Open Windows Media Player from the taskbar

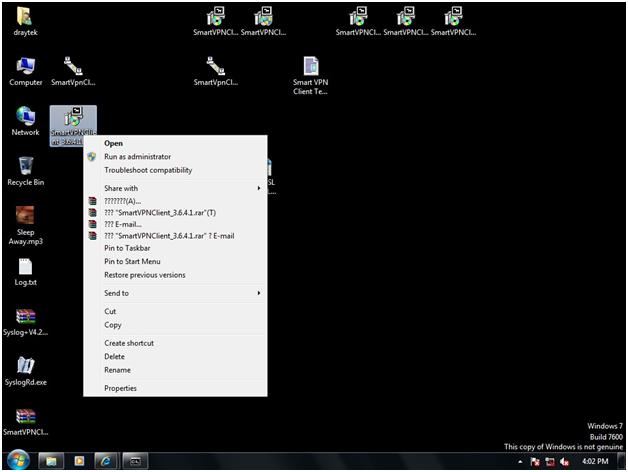(79, 461)
